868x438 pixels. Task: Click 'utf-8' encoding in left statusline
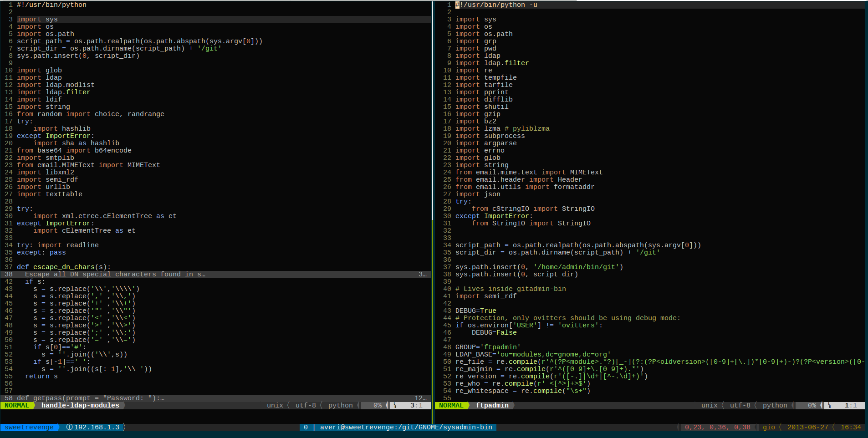[x=306, y=405]
